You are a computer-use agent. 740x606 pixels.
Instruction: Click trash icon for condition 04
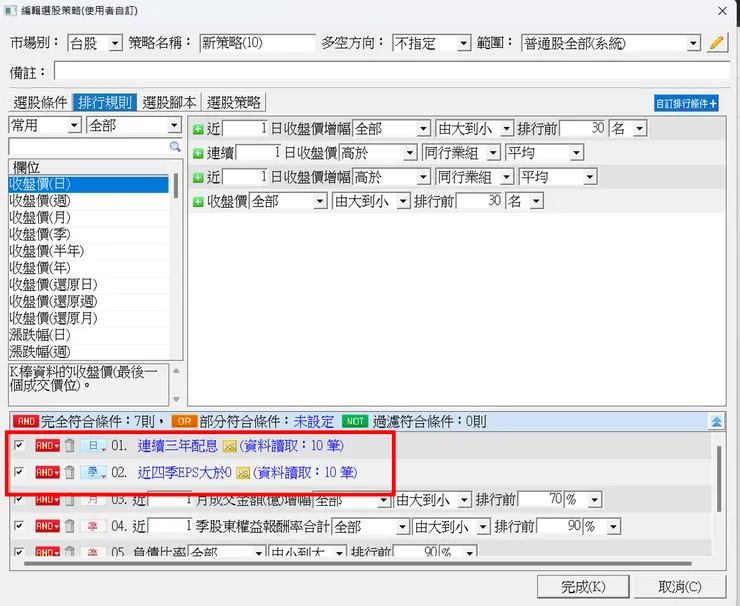pos(69,526)
